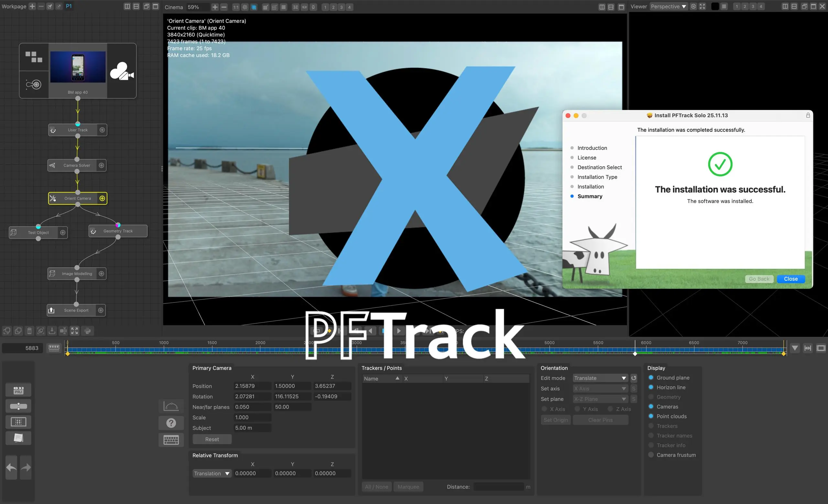Click the rename node icon in node toolbar
The image size is (828, 504).
point(63,331)
